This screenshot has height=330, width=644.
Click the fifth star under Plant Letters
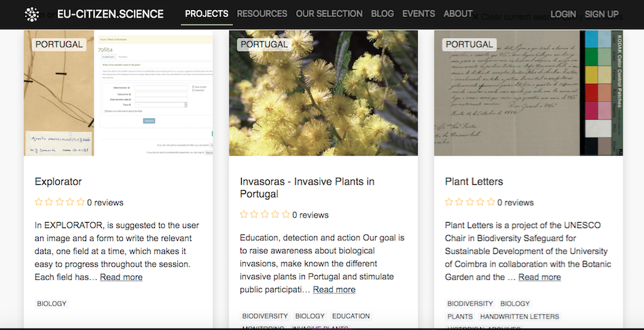(x=491, y=202)
